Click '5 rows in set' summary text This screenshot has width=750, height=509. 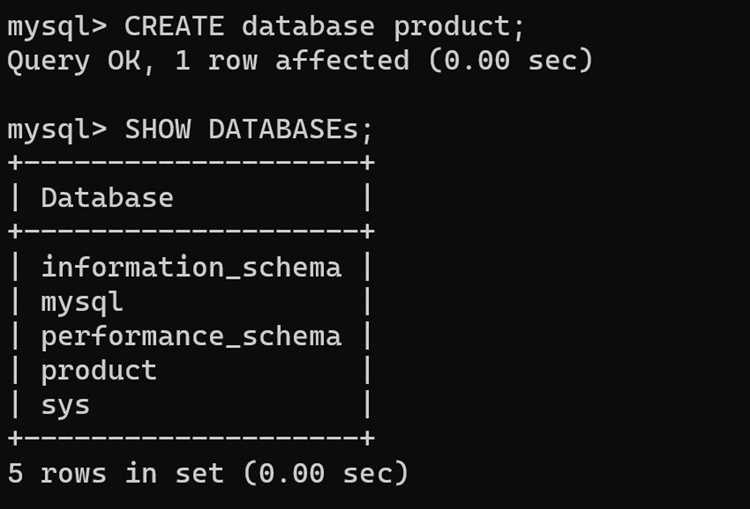[116, 473]
